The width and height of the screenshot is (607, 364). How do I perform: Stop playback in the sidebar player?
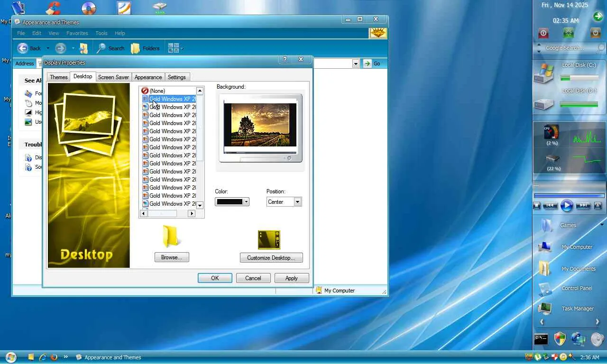pos(537,206)
